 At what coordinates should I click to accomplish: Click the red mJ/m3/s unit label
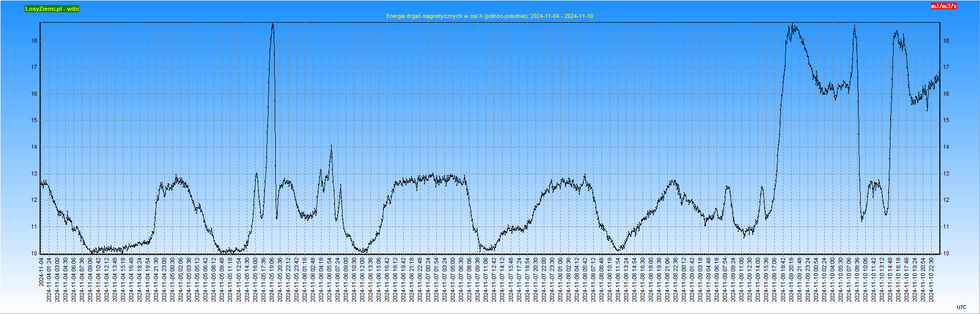point(943,6)
